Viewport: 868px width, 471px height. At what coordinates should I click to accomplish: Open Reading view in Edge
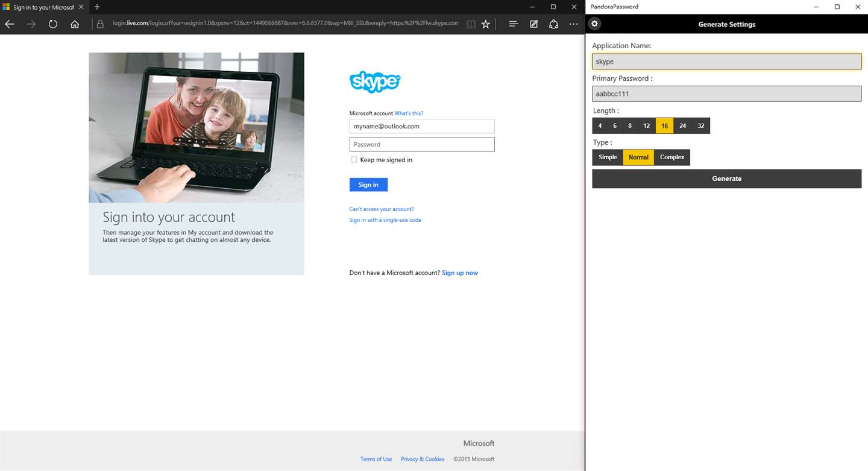(471, 24)
